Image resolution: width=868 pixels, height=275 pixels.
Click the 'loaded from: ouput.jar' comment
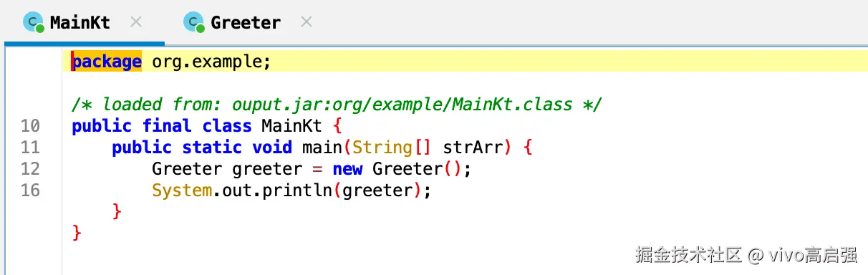point(337,105)
